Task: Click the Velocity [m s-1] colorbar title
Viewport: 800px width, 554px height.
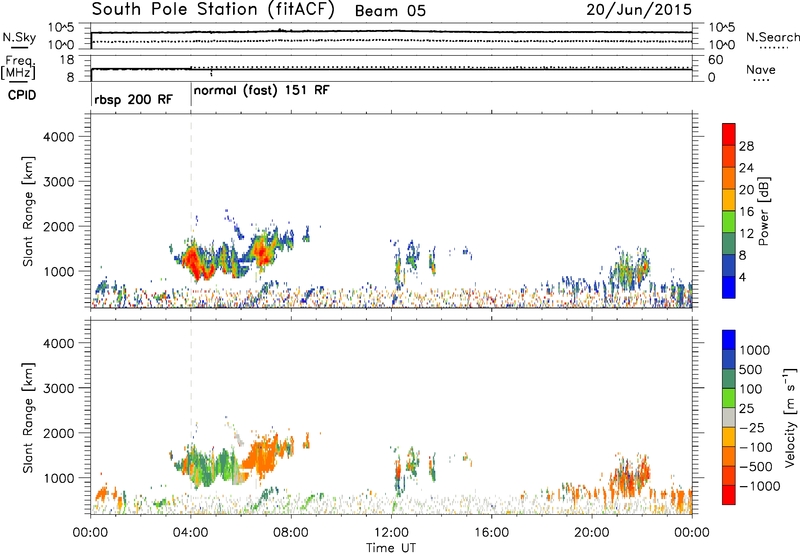Action: [x=790, y=417]
